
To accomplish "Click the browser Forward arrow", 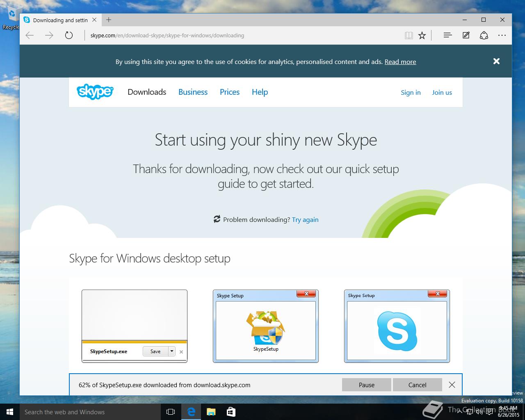I will pyautogui.click(x=49, y=36).
